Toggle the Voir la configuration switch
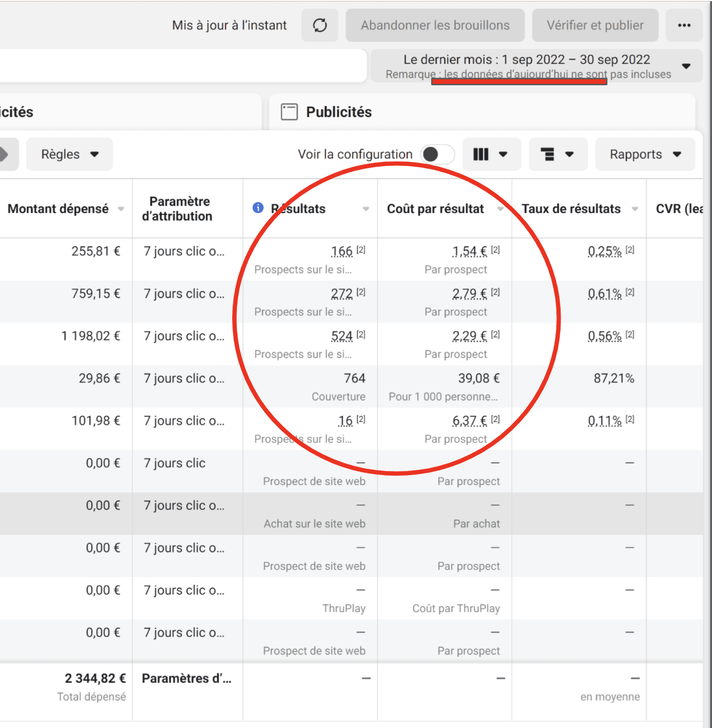712x728 pixels. (x=437, y=154)
